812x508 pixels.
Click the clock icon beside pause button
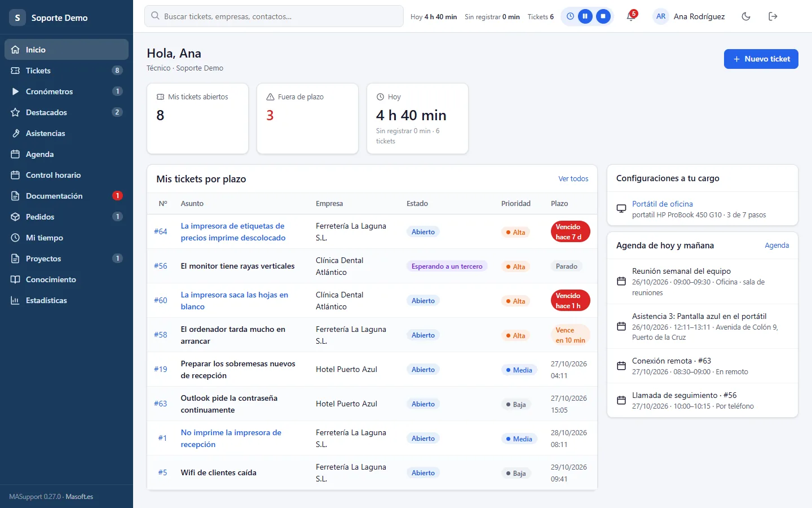570,16
